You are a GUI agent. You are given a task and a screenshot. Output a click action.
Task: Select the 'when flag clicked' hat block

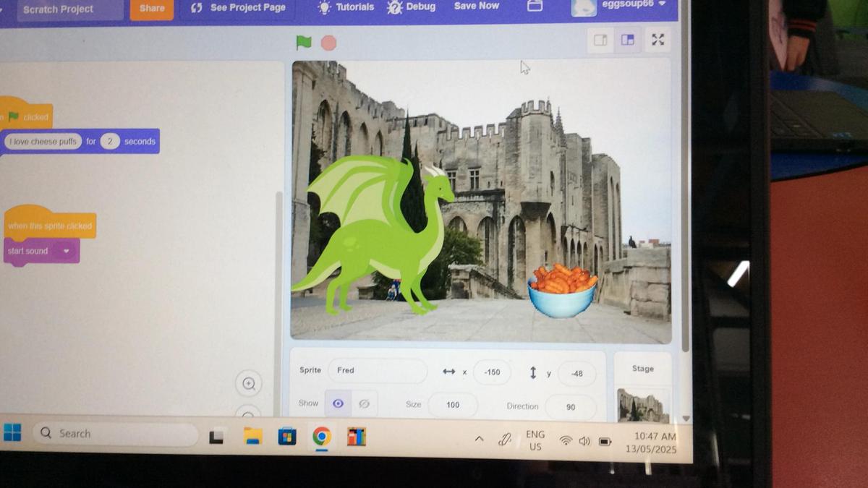click(x=26, y=115)
